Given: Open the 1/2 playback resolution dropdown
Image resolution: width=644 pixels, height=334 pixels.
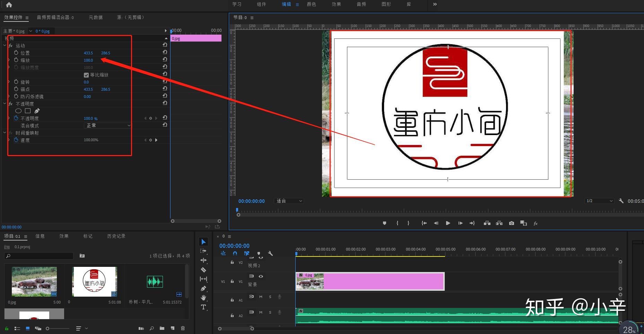Looking at the screenshot, I should tap(599, 201).
